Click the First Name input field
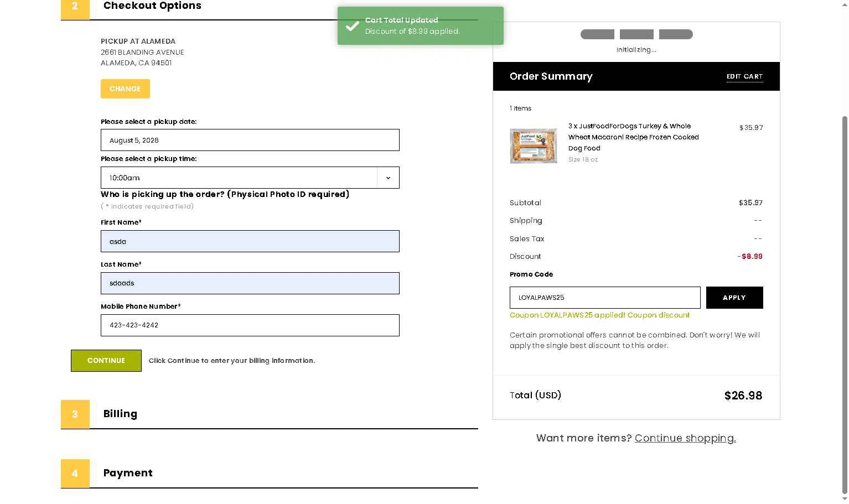849x504 pixels. [x=250, y=241]
